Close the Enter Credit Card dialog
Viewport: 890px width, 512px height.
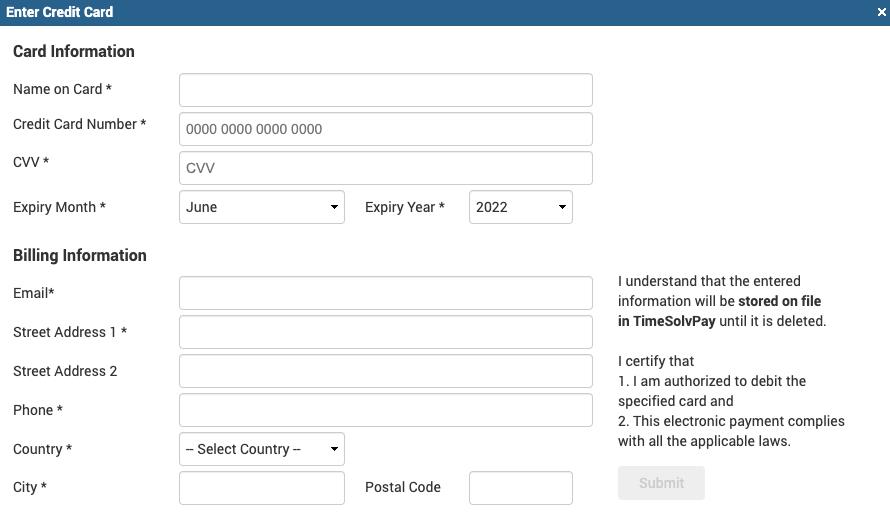(x=881, y=12)
